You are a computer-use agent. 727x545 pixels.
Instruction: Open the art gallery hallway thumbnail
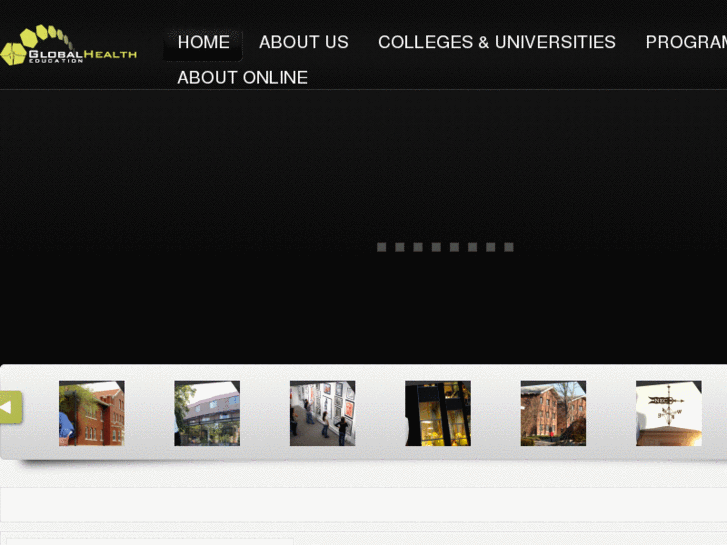click(323, 413)
